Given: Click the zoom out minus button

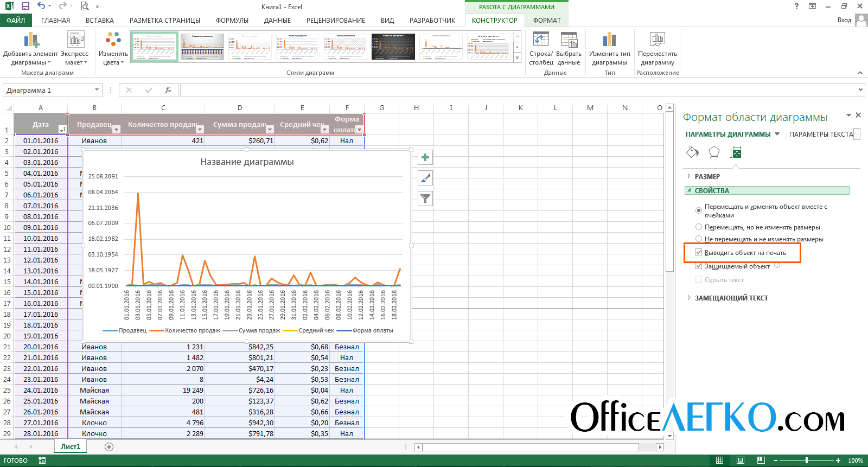Looking at the screenshot, I should 776,460.
